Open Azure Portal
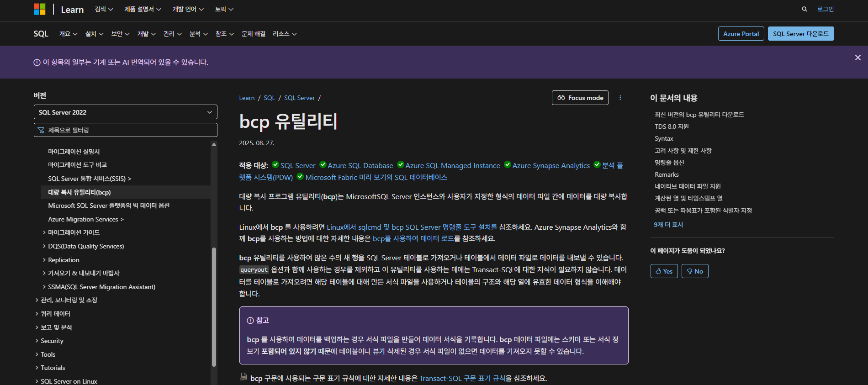The height and width of the screenshot is (385, 868). 741,34
